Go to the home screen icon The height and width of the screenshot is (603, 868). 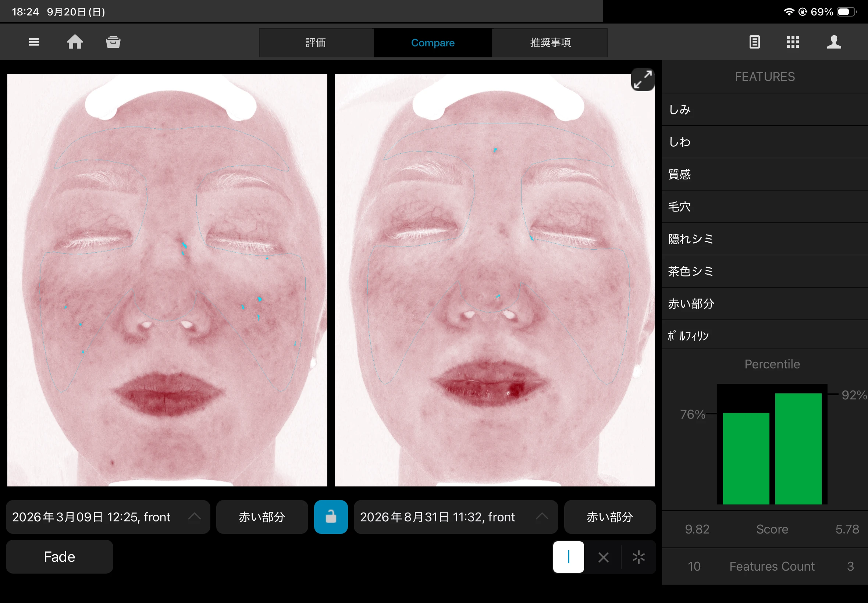[x=75, y=42]
